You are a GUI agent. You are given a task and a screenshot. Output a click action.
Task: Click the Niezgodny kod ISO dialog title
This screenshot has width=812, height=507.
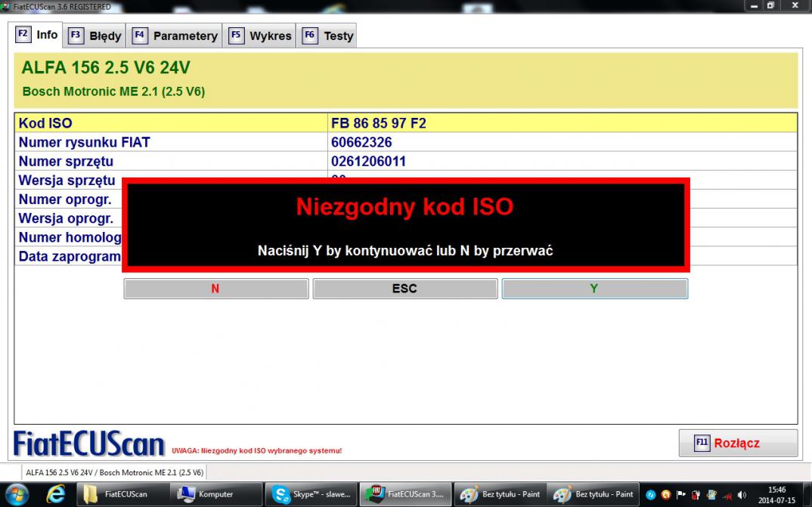(x=404, y=206)
